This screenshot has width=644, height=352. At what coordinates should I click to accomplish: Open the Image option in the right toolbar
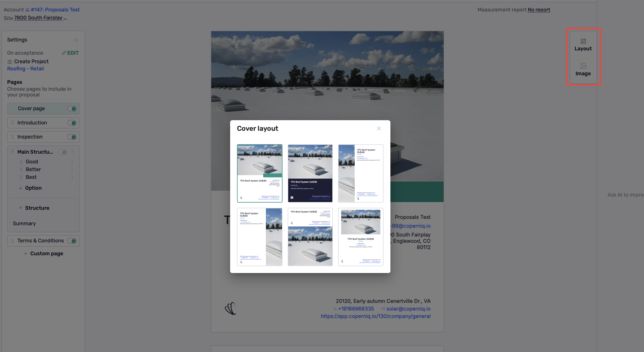pyautogui.click(x=583, y=70)
